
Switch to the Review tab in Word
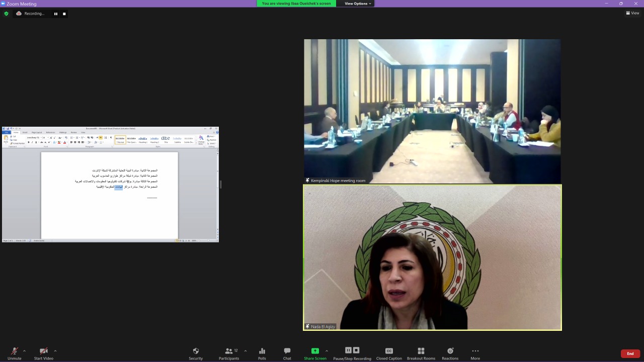click(74, 132)
